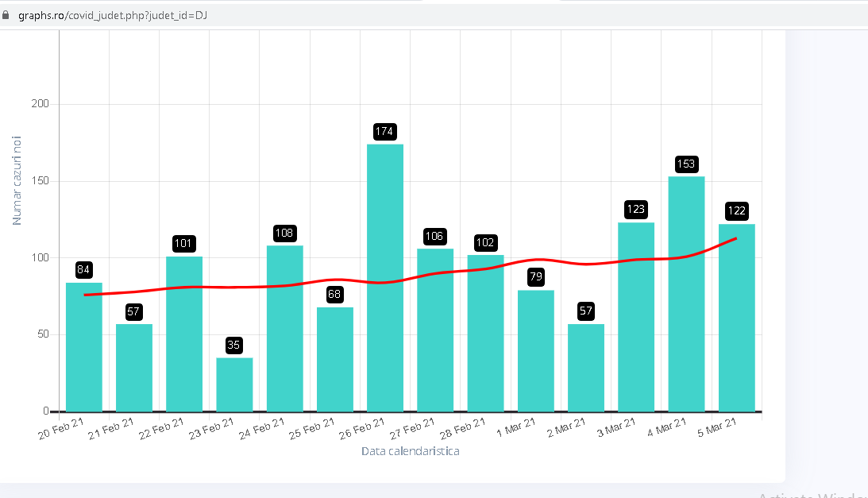This screenshot has height=498, width=868.
Task: Select the 5 Mar 21 bar
Action: [736, 318]
